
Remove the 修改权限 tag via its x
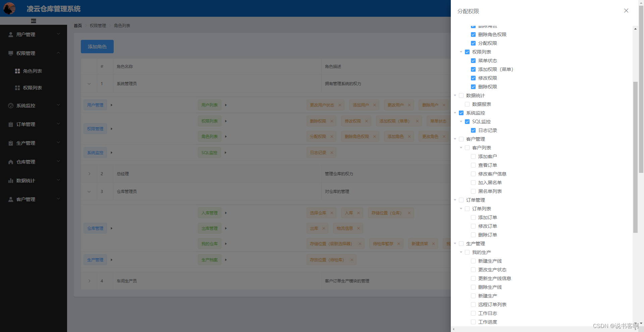click(x=367, y=121)
